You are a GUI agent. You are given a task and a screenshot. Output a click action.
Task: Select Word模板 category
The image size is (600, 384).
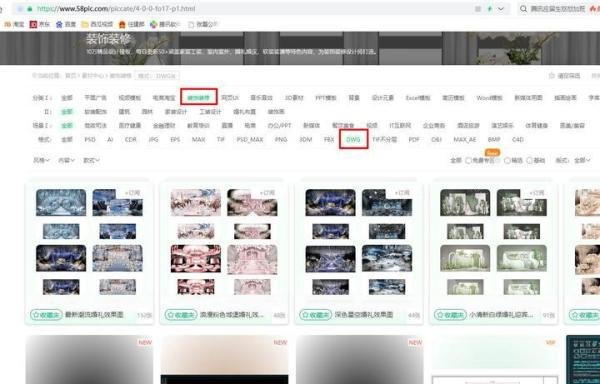(489, 98)
